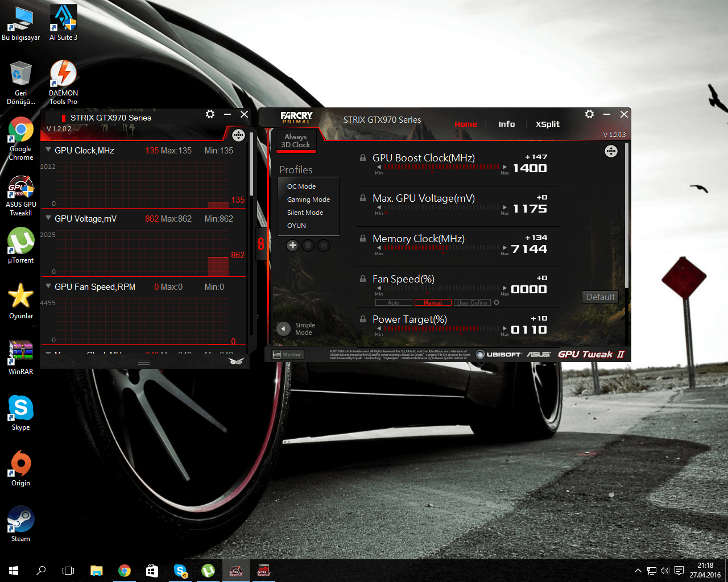The image size is (728, 582).
Task: Open File Explorer from the taskbar
Action: [97, 571]
